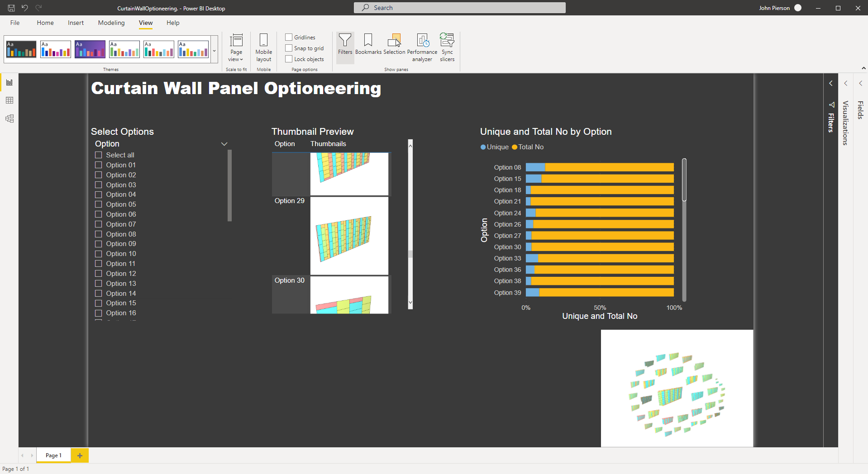Click the Total No yellow legend swatch
This screenshot has height=474, width=868.
click(x=515, y=147)
